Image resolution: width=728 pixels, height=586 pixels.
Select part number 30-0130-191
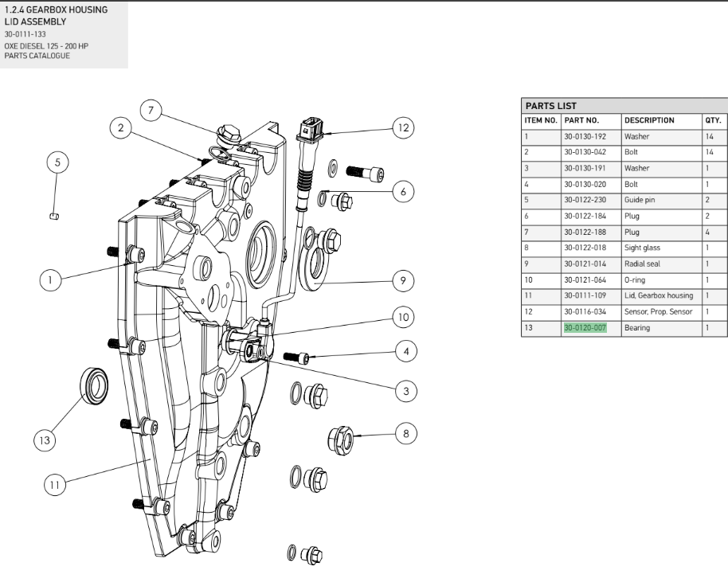(585, 168)
